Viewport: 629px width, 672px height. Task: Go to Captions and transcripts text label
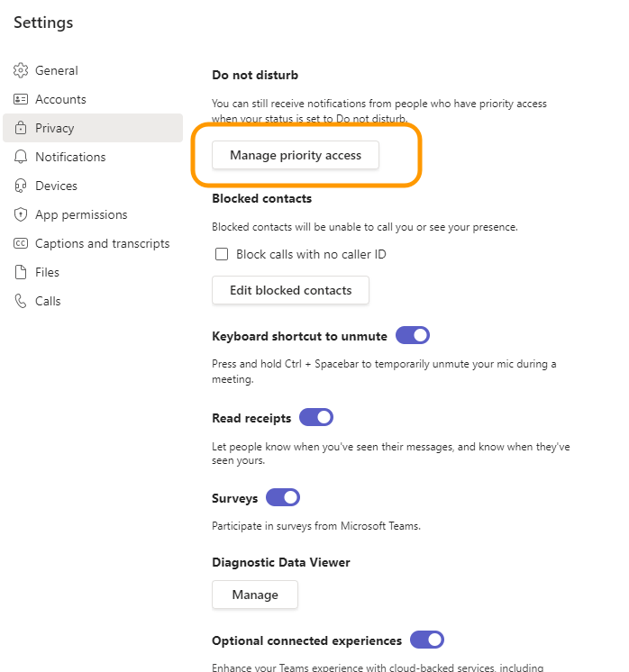tap(102, 243)
